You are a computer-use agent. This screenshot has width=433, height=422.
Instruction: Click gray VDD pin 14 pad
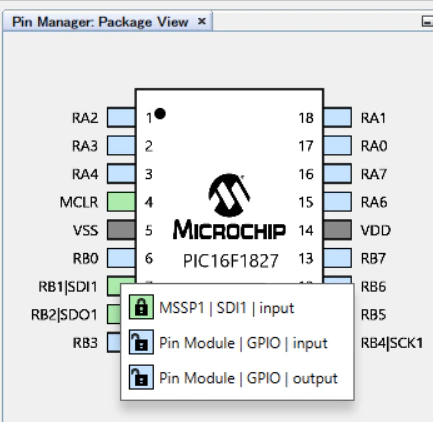click(338, 230)
